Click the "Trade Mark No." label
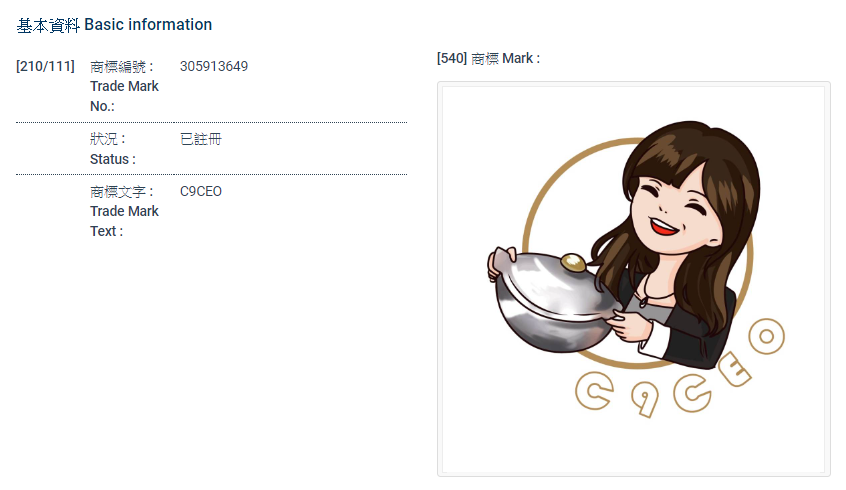Viewport: 846px width, 490px height. (123, 86)
